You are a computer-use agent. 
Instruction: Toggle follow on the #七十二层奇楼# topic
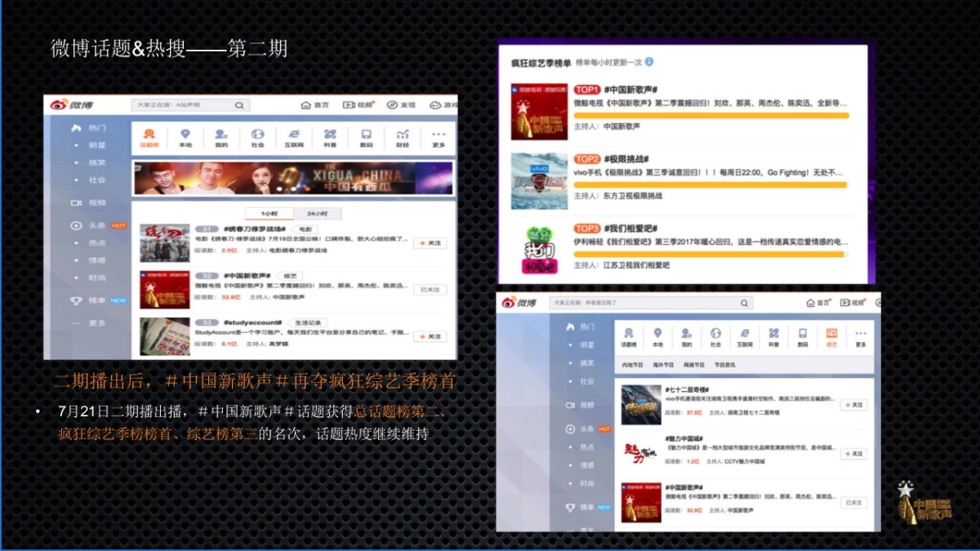coord(855,405)
